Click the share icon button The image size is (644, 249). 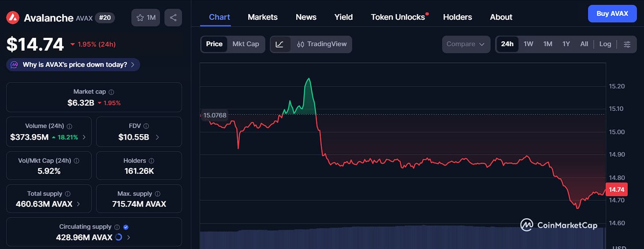[173, 18]
